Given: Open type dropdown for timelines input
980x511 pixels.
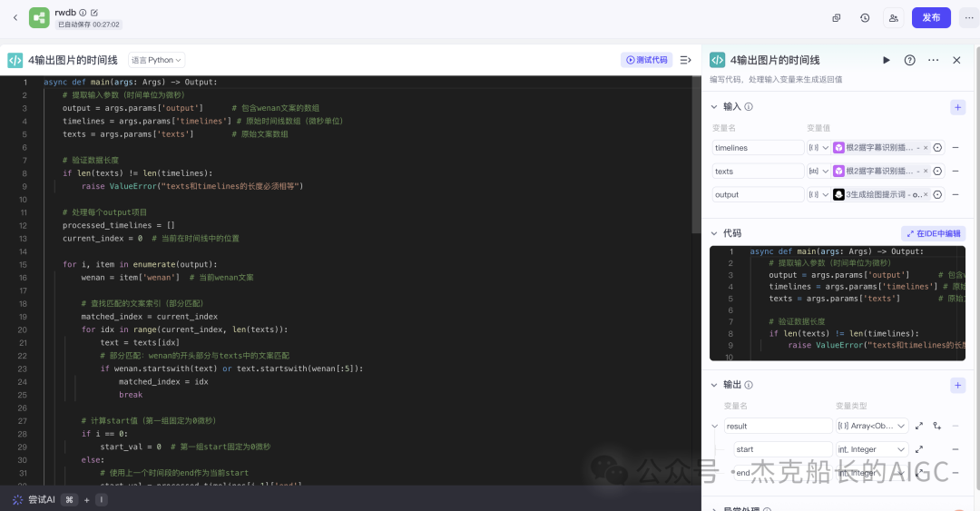Looking at the screenshot, I should click(x=818, y=148).
